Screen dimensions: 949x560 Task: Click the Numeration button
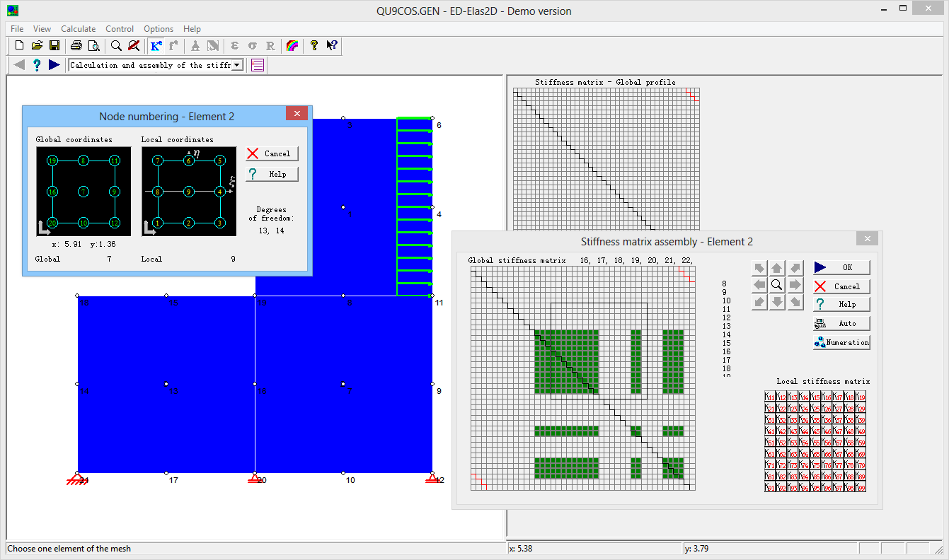tap(841, 342)
